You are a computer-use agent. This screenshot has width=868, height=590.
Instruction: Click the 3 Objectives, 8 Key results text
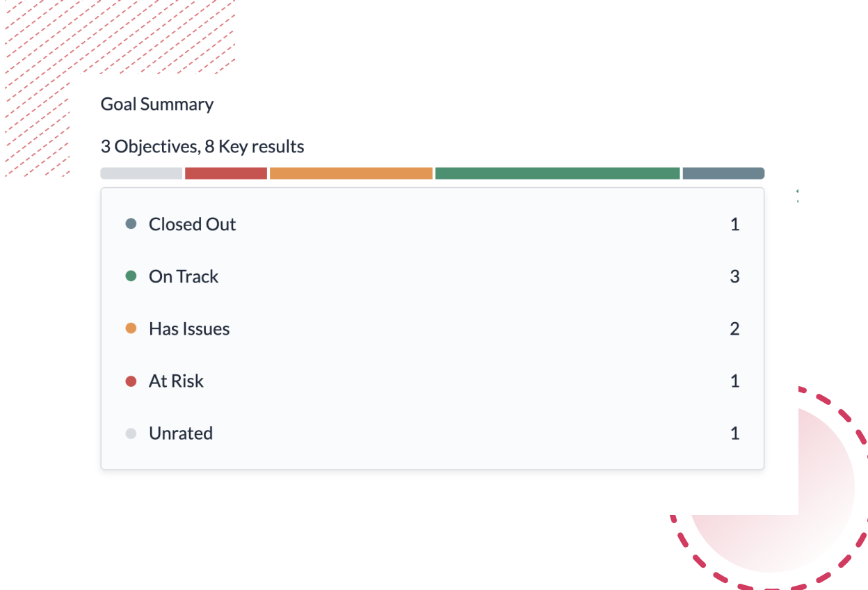tap(202, 147)
